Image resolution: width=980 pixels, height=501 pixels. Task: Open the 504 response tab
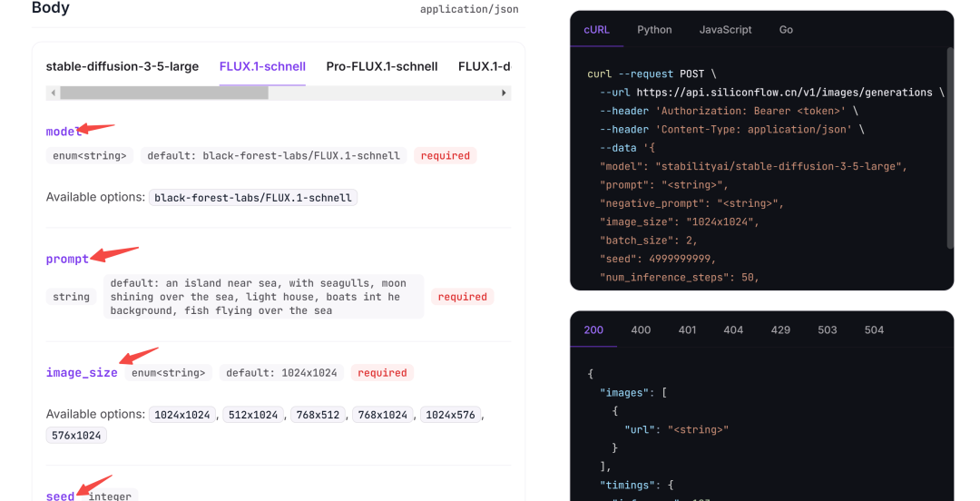(874, 330)
